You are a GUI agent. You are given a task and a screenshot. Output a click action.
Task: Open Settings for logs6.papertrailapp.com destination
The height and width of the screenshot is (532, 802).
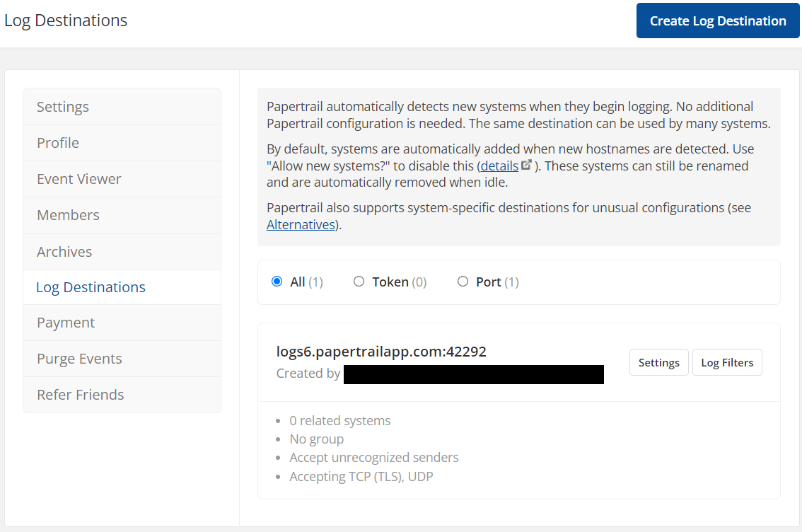[659, 363]
